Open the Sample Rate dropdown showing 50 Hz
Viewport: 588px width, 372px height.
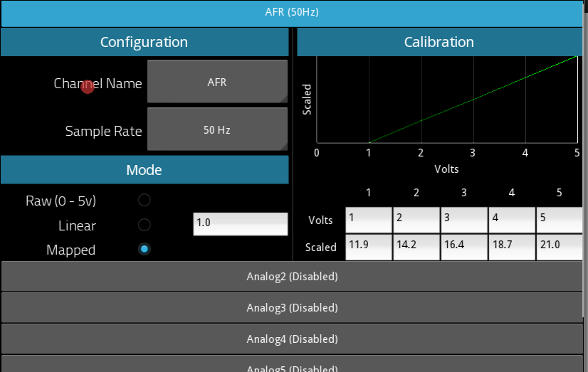(218, 129)
